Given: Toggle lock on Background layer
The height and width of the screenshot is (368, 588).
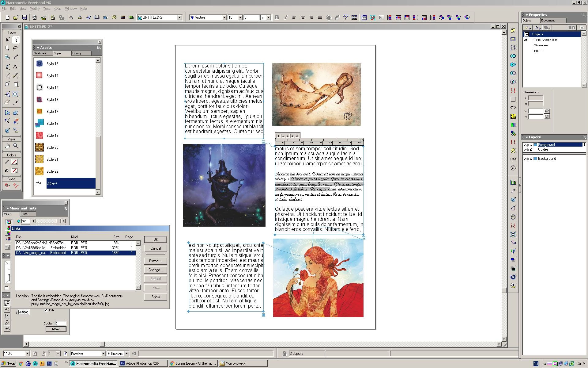Looking at the screenshot, I should pyautogui.click(x=531, y=159).
